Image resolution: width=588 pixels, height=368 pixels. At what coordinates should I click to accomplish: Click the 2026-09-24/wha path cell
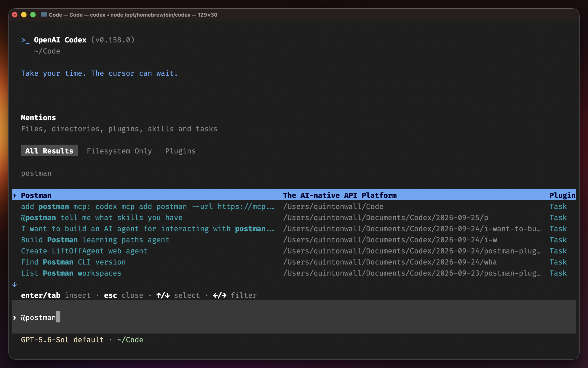click(390, 262)
